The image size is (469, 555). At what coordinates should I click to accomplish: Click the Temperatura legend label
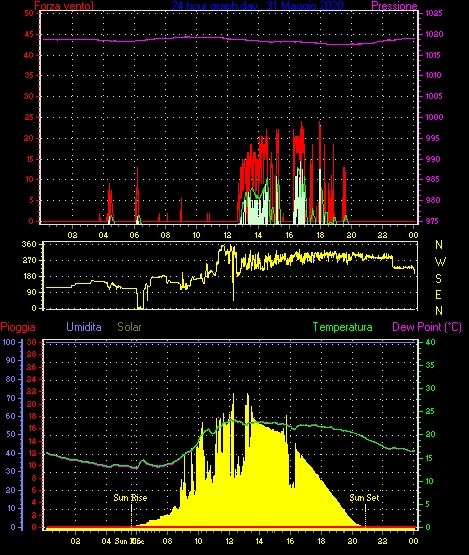pyautogui.click(x=342, y=327)
